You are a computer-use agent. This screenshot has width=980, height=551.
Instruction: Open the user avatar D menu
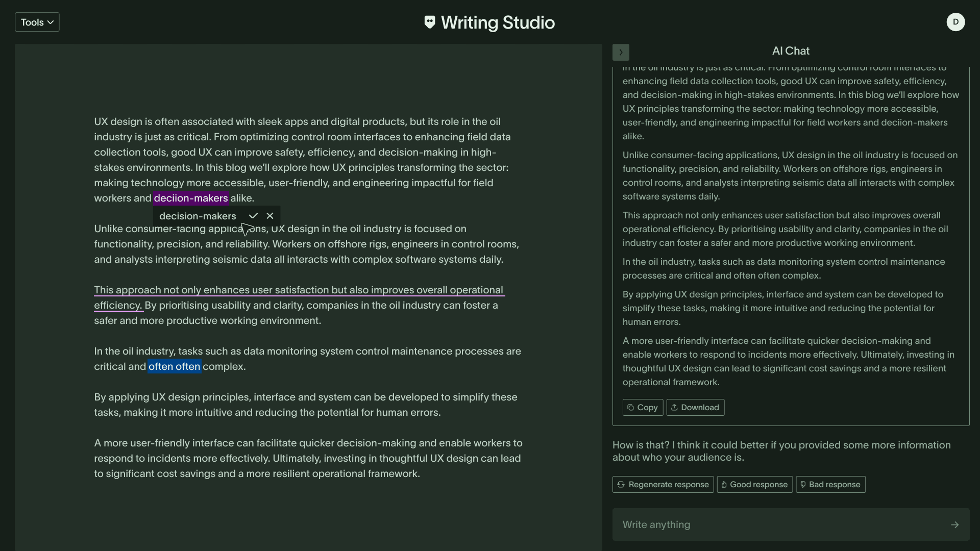[955, 22]
